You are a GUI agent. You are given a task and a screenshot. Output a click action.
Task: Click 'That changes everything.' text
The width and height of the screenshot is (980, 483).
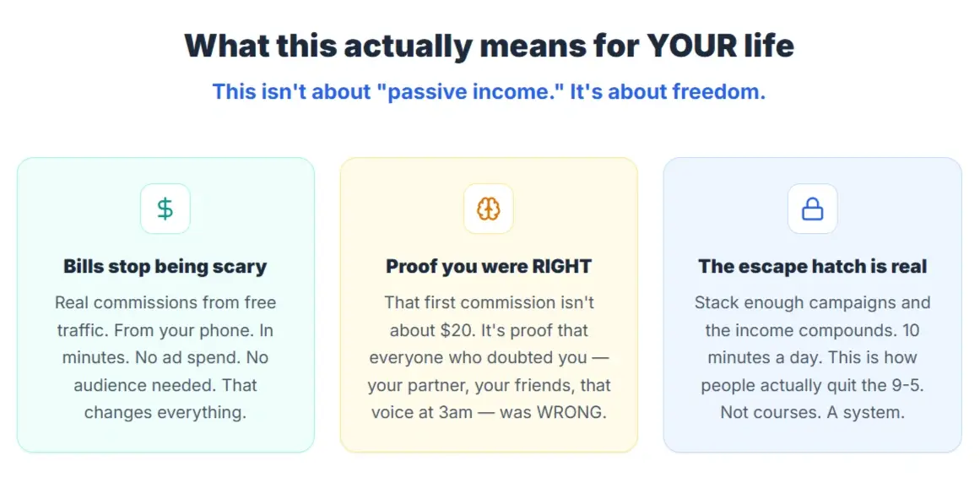click(x=165, y=399)
